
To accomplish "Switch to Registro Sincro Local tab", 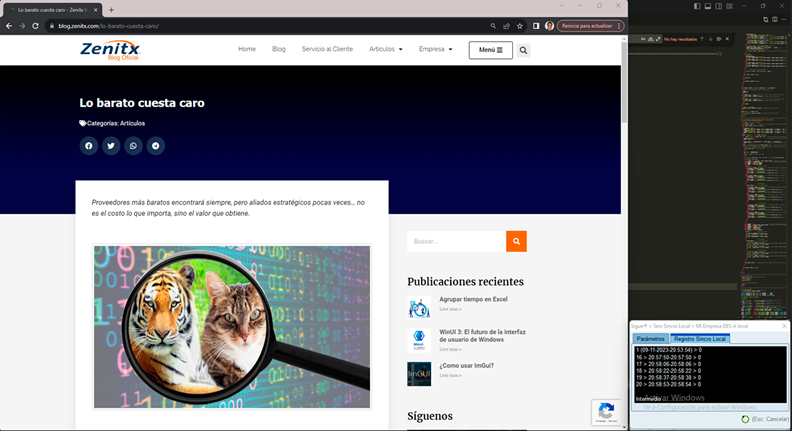I will coord(700,339).
